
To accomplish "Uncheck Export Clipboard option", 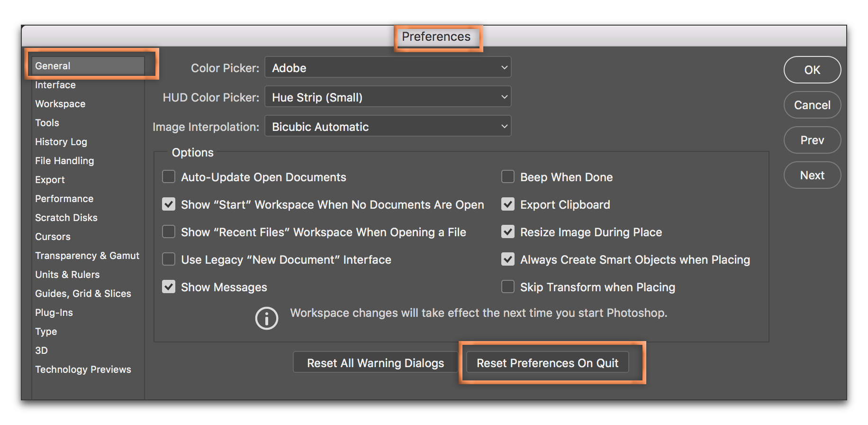I will (508, 204).
